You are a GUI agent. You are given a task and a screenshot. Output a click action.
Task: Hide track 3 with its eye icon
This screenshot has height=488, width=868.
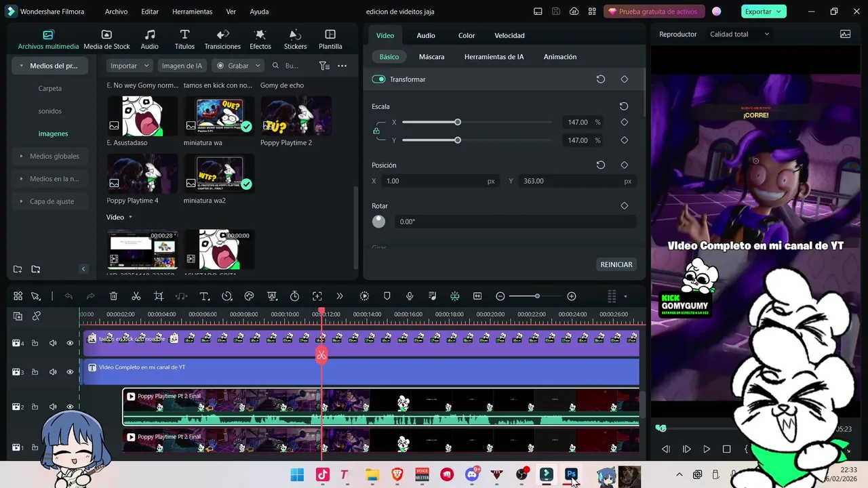(x=70, y=372)
